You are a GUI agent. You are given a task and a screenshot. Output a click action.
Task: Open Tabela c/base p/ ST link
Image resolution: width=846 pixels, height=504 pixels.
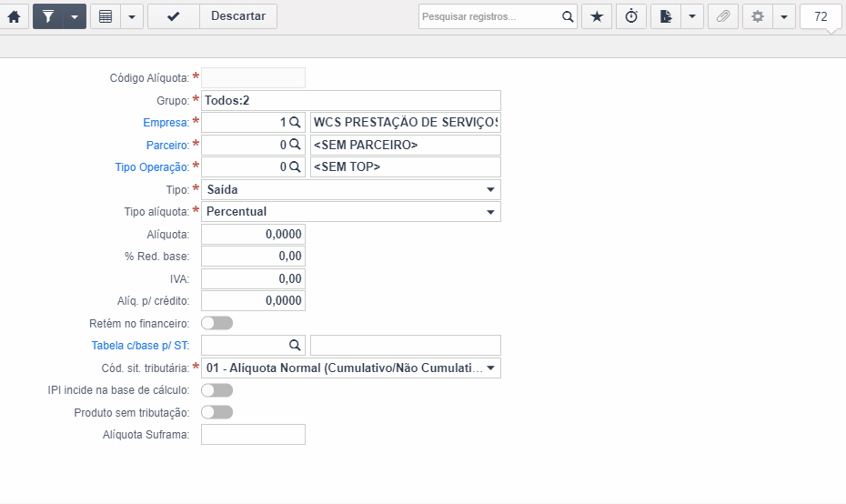pyautogui.click(x=140, y=346)
